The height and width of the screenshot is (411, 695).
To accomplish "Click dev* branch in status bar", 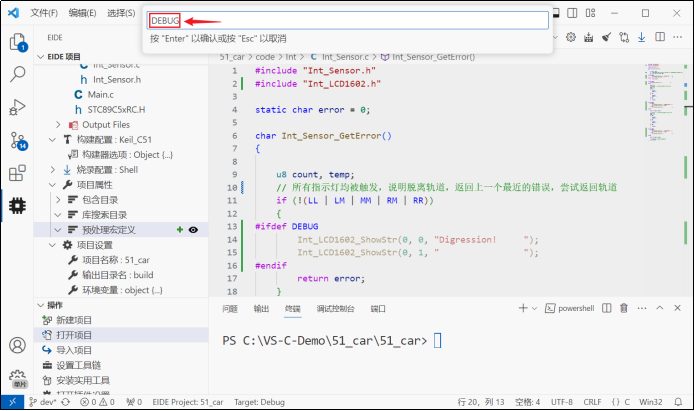I will pos(43,402).
